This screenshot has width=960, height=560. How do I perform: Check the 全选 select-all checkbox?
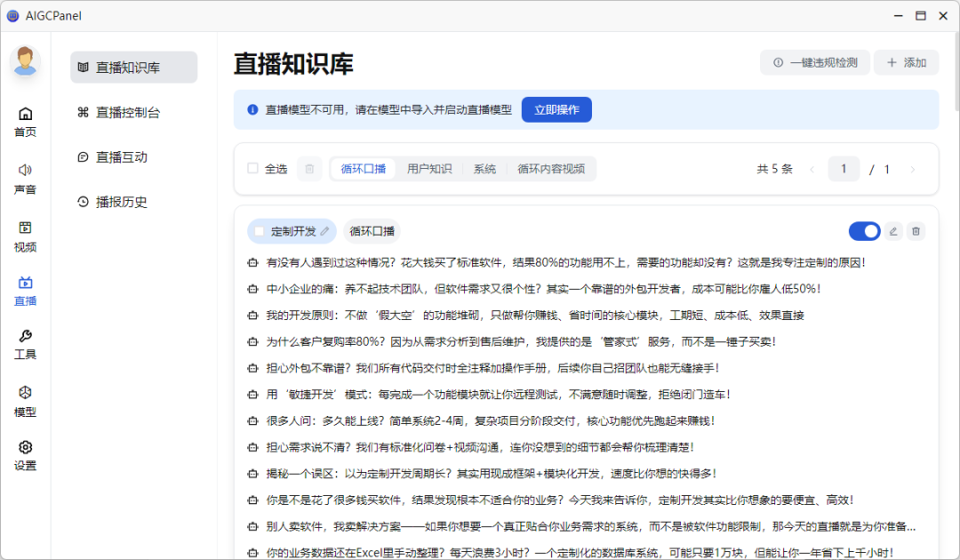[252, 169]
